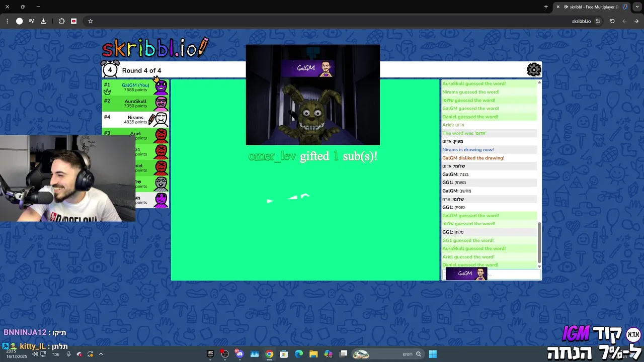Open the Windows Start menu
The image size is (644, 362).
433,354
